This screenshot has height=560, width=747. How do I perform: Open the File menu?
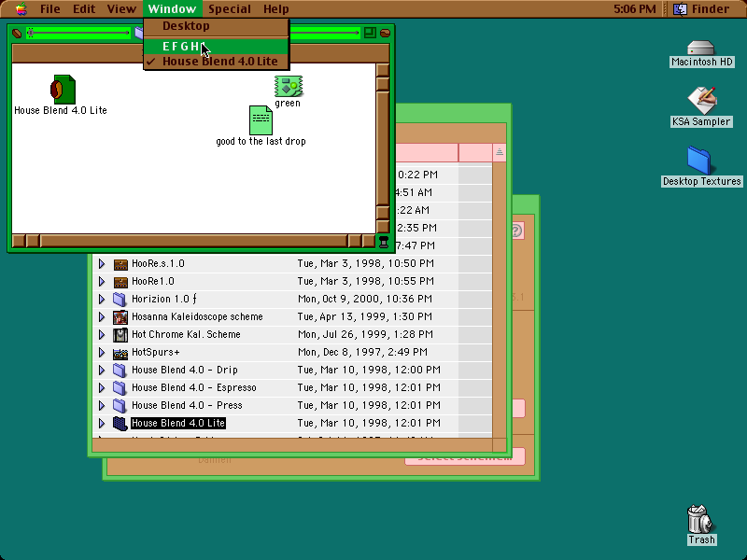click(x=50, y=8)
